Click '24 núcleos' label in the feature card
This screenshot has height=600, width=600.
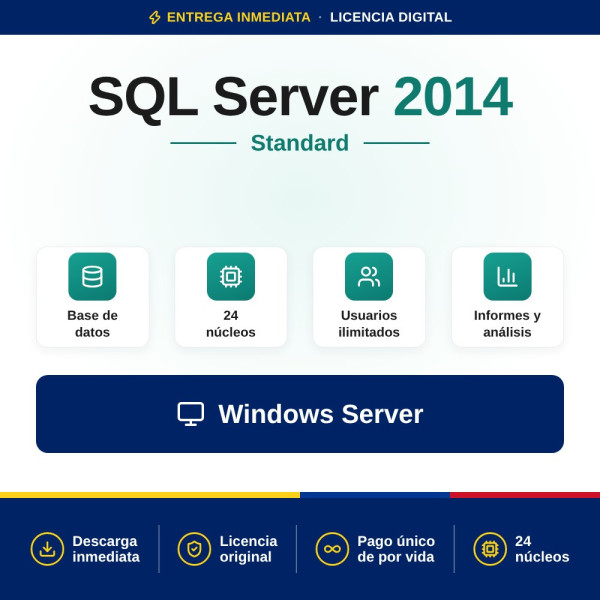pos(231,324)
